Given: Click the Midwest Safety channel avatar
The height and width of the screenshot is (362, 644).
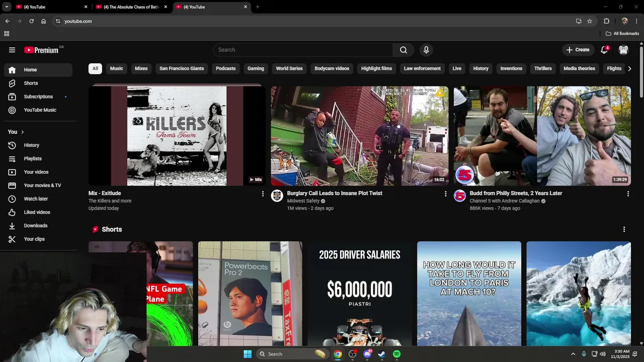Looking at the screenshot, I should coord(277,196).
